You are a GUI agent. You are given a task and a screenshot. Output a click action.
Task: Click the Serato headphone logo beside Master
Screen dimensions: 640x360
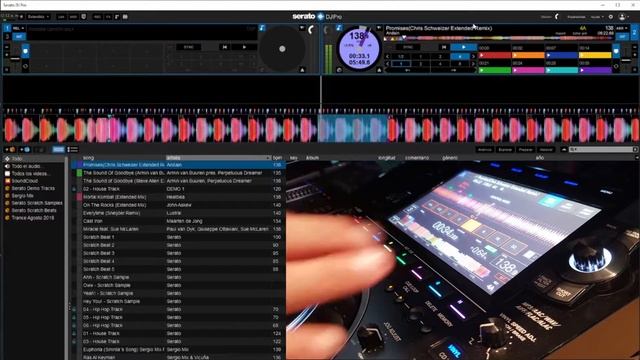click(x=556, y=17)
